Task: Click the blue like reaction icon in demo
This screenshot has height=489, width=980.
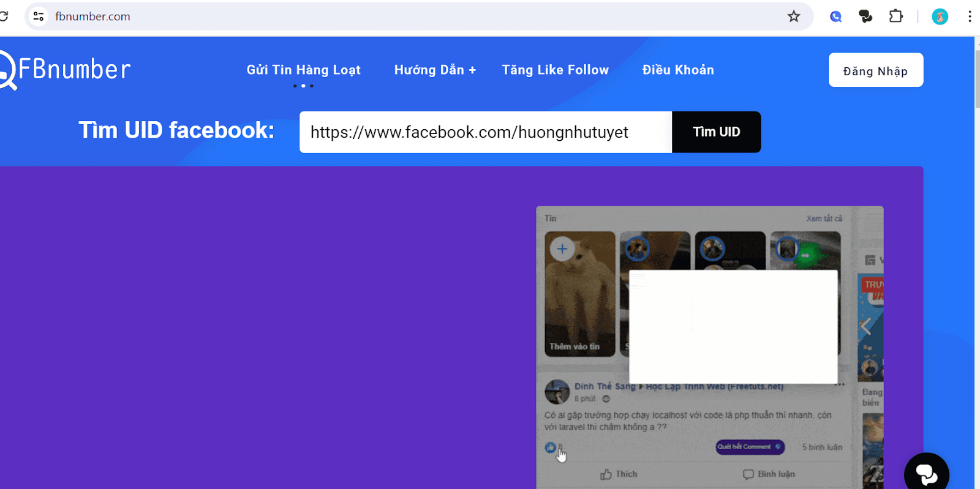Action: point(550,447)
